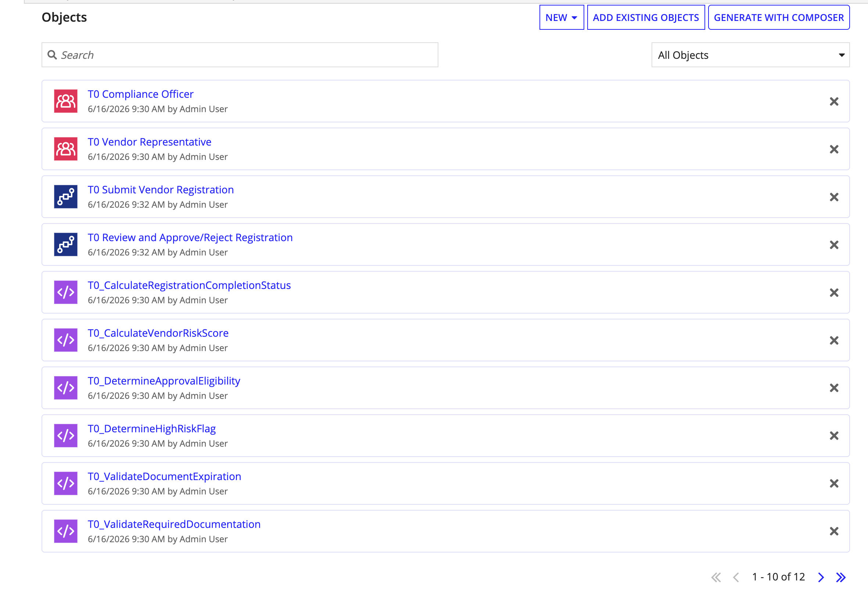Image resolution: width=868 pixels, height=597 pixels.
Task: Click the group icon for T0 Vendor Representative
Action: tap(65, 149)
